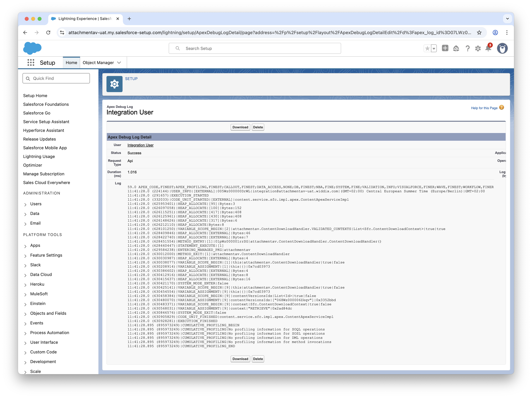532x398 pixels.
Task: Open Release Updates in sidebar
Action: click(x=39, y=139)
